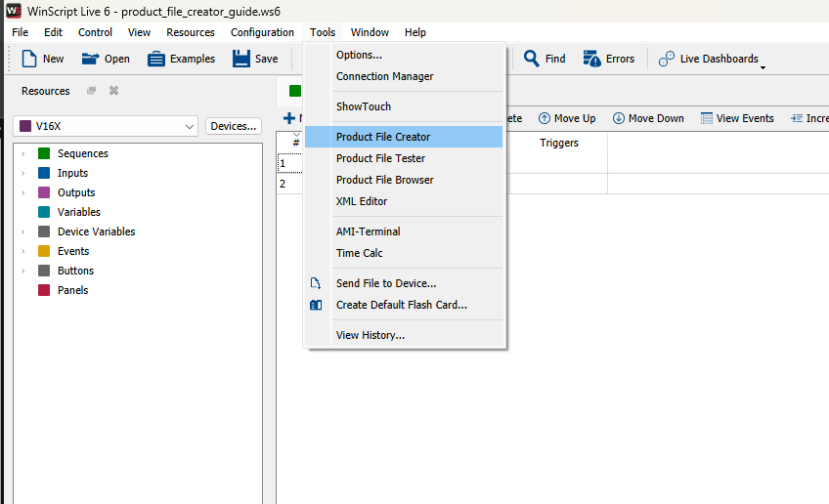
Task: Save the script using the Save icon
Action: coord(241,59)
